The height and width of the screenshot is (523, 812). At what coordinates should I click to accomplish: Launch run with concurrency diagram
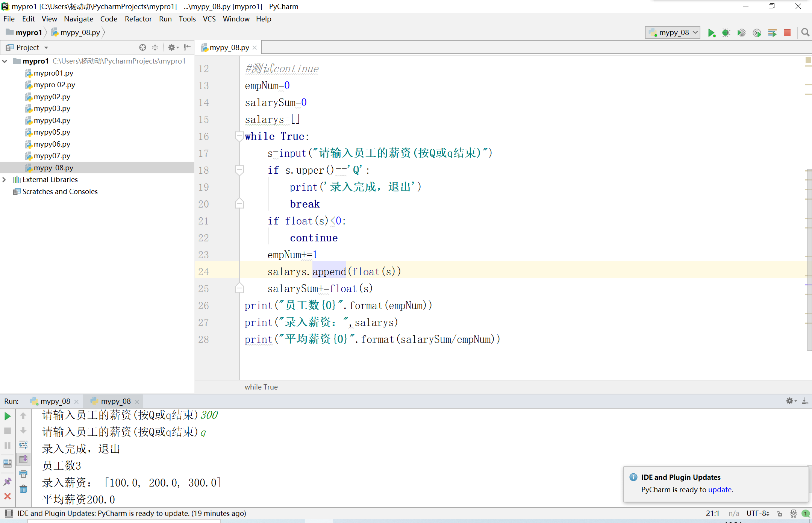[772, 33]
